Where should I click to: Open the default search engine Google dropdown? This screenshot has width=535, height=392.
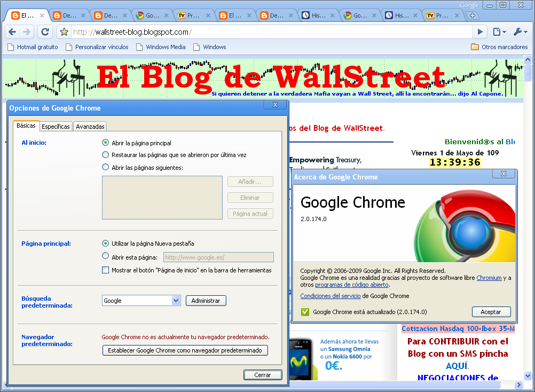tap(141, 301)
